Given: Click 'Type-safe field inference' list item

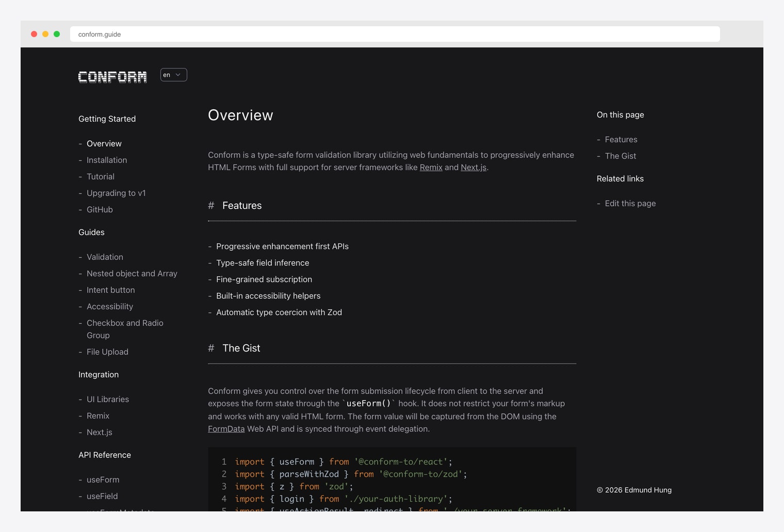Looking at the screenshot, I should tap(263, 262).
